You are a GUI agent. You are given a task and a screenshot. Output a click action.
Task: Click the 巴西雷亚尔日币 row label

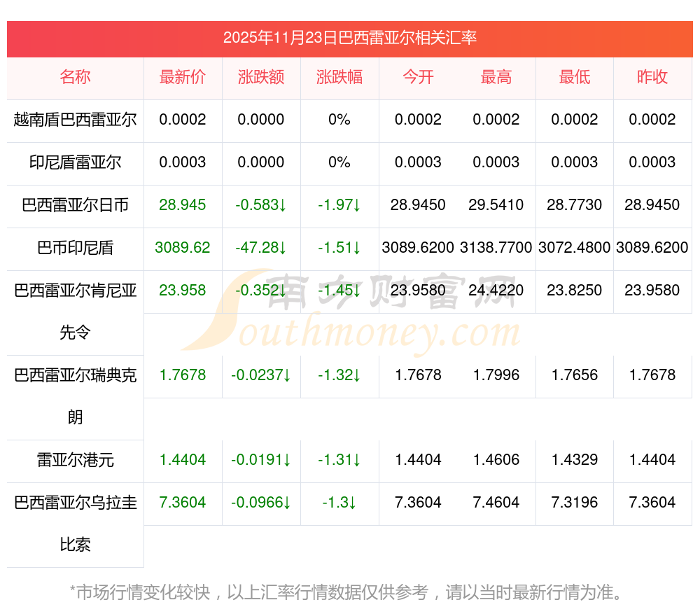[75, 205]
